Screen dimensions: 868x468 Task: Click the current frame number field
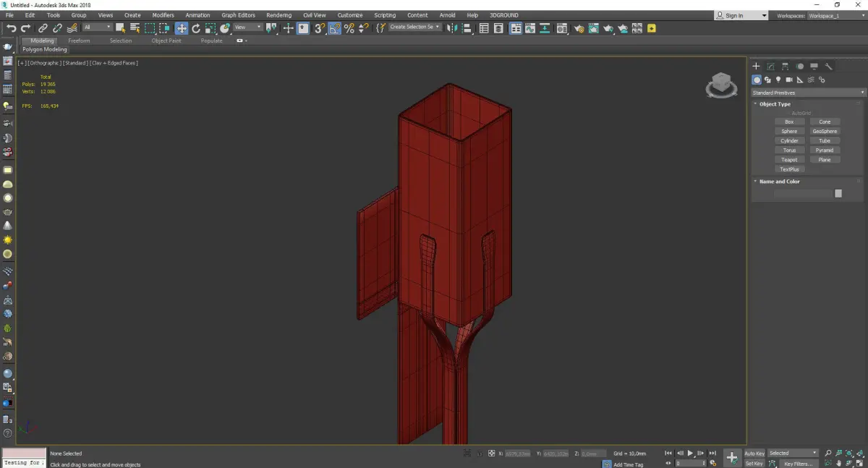coord(690,464)
